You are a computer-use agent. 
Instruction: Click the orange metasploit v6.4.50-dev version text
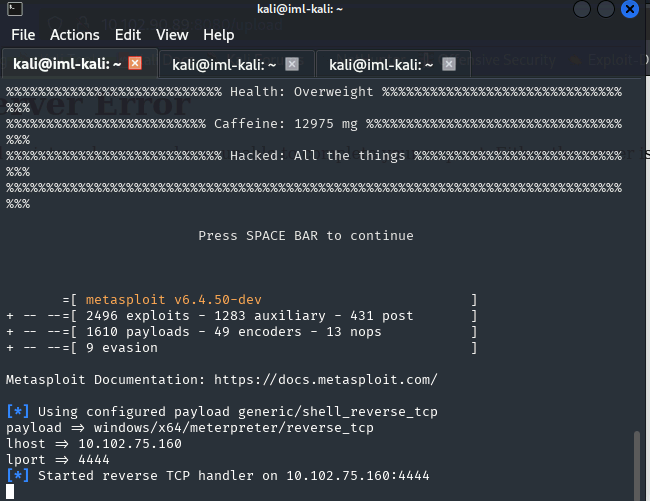tap(174, 300)
